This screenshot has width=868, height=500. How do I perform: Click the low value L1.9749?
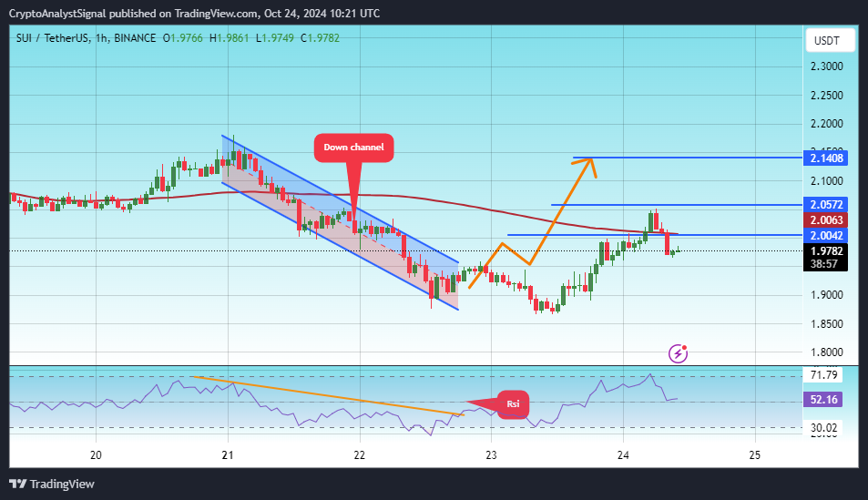click(x=274, y=38)
